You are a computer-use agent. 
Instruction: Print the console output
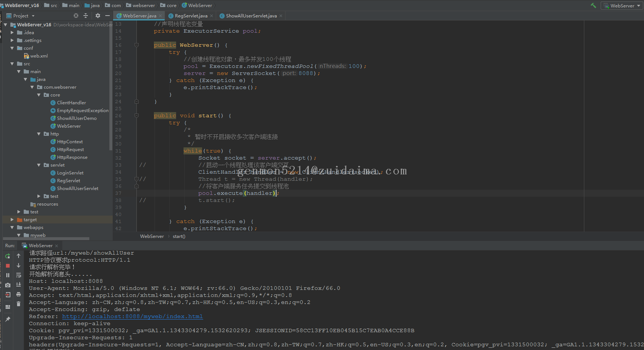(19, 294)
